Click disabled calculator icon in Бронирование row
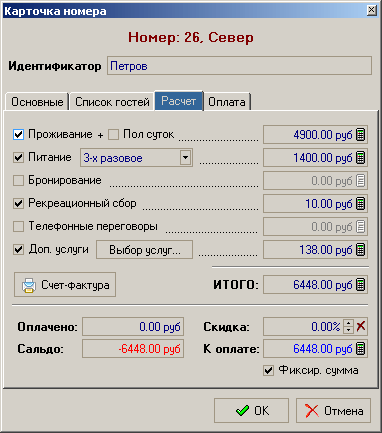 coord(361,181)
